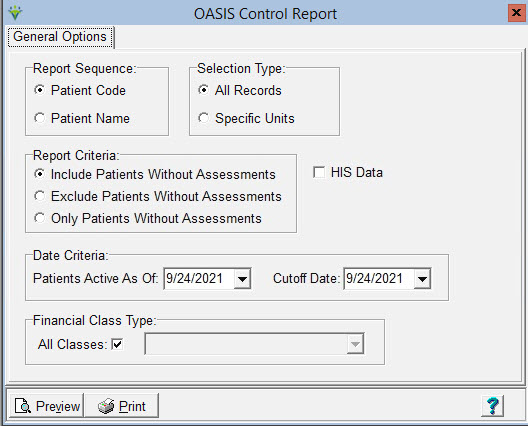528x426 pixels.
Task: Switch to the General Options tab
Action: [x=60, y=37]
